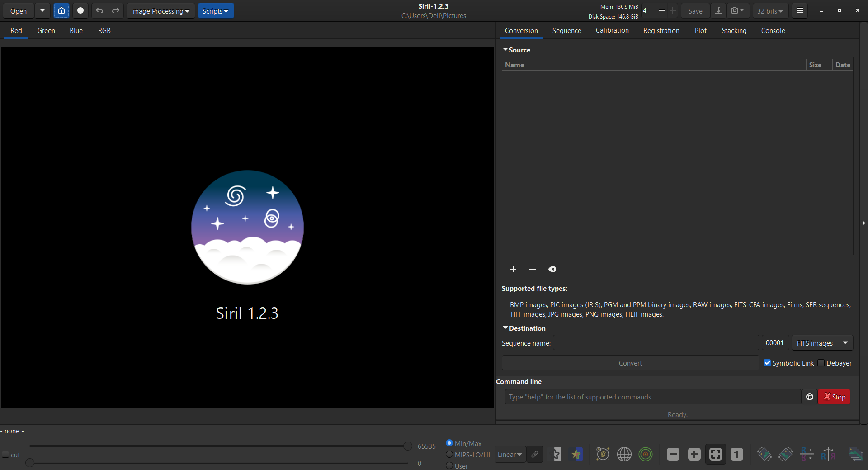Select the MIPS-LO/HI radio button
Viewport: 868px width, 470px height.
pos(449,455)
